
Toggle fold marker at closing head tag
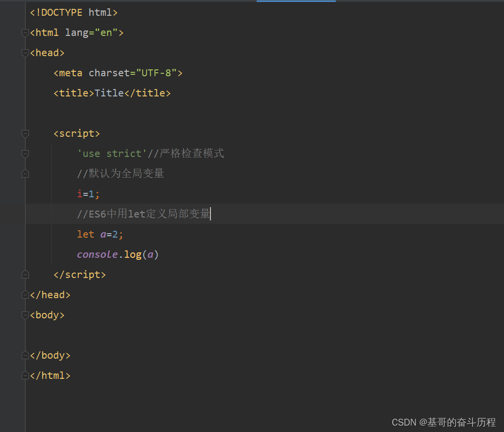pyautogui.click(x=25, y=295)
